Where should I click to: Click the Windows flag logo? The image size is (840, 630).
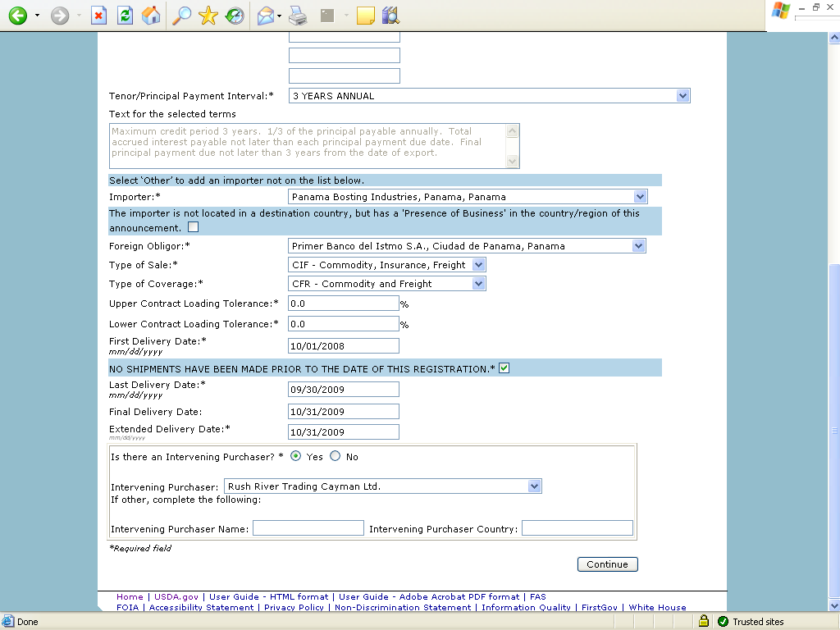[x=781, y=11]
